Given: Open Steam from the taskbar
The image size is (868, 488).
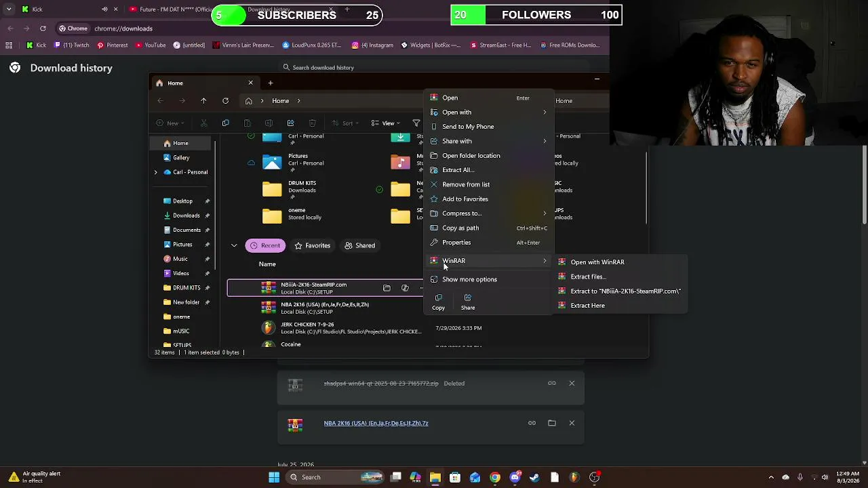Looking at the screenshot, I should click(x=534, y=477).
